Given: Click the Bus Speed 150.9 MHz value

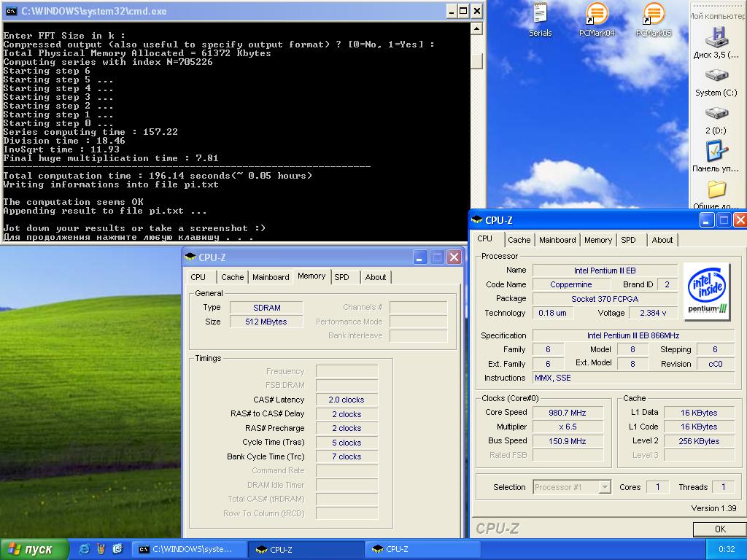Looking at the screenshot, I should (x=568, y=441).
